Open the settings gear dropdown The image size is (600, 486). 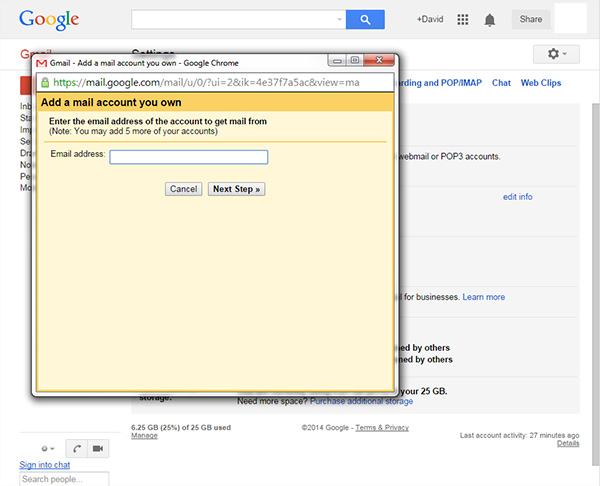[556, 54]
